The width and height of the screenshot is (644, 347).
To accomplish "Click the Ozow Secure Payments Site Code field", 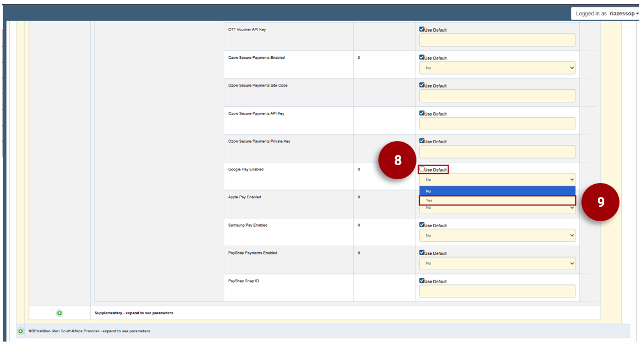I will (x=496, y=96).
